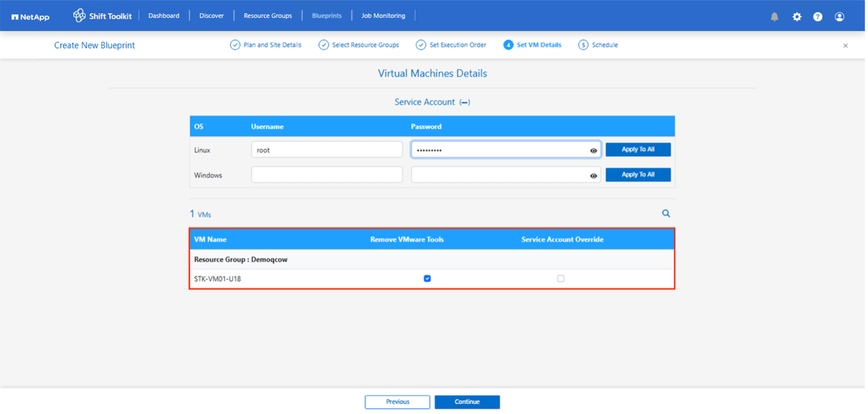This screenshot has width=868, height=414.
Task: Jump to the Set Execution Order step
Action: 451,45
